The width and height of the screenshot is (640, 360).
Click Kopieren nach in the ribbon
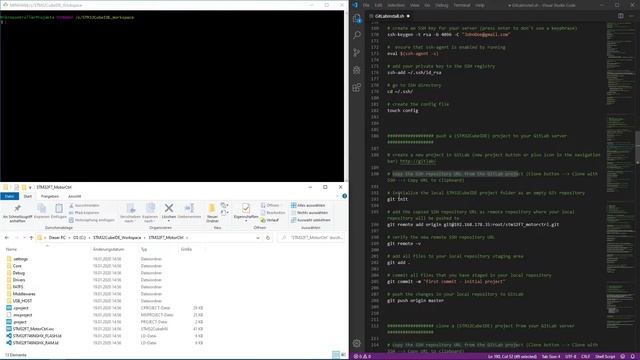pyautogui.click(x=150, y=212)
